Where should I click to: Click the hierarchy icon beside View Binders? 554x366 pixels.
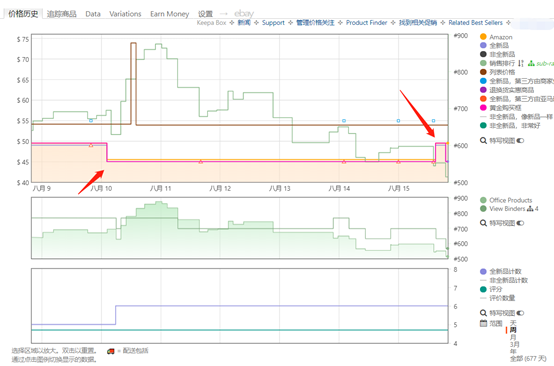point(530,209)
